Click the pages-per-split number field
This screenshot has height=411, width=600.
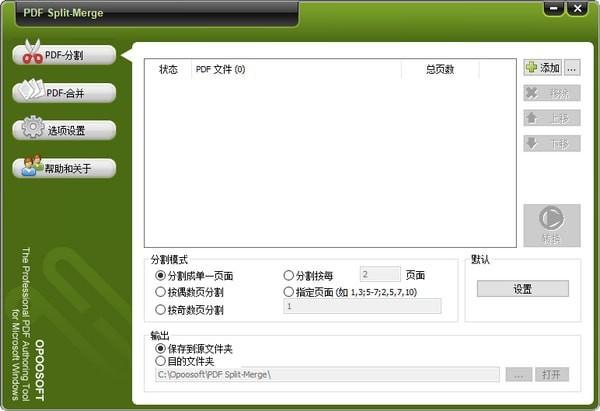click(380, 274)
